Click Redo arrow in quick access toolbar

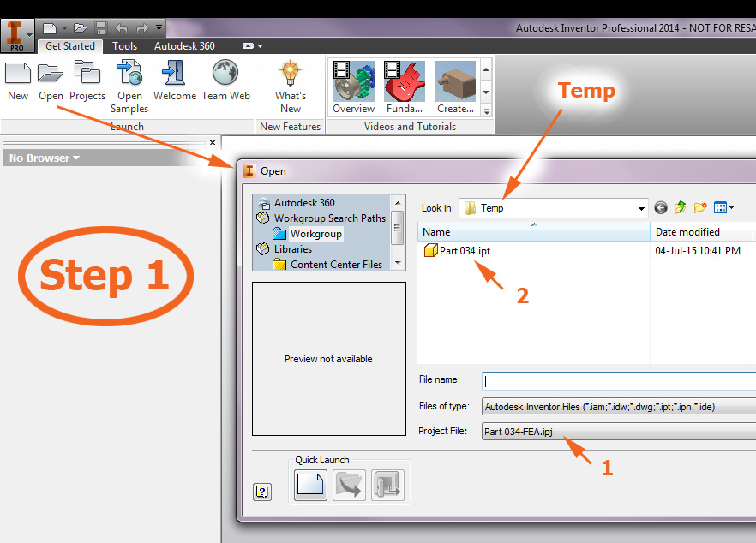click(x=141, y=28)
